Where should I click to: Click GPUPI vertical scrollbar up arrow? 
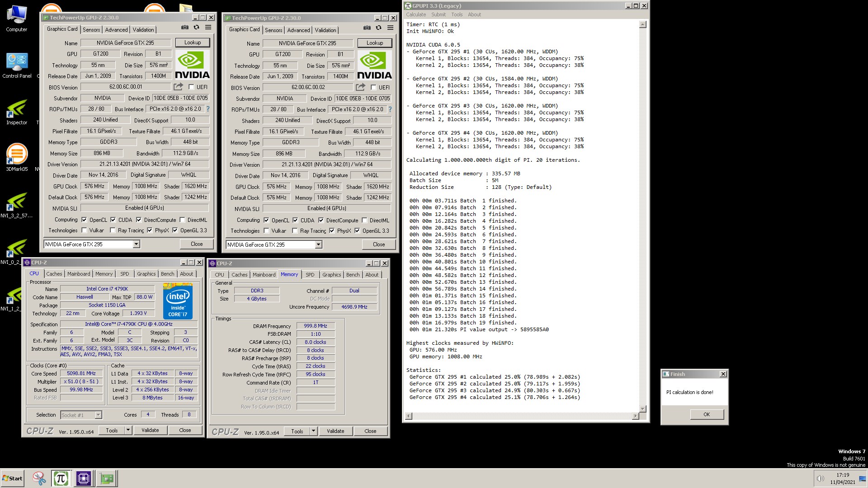tap(643, 24)
